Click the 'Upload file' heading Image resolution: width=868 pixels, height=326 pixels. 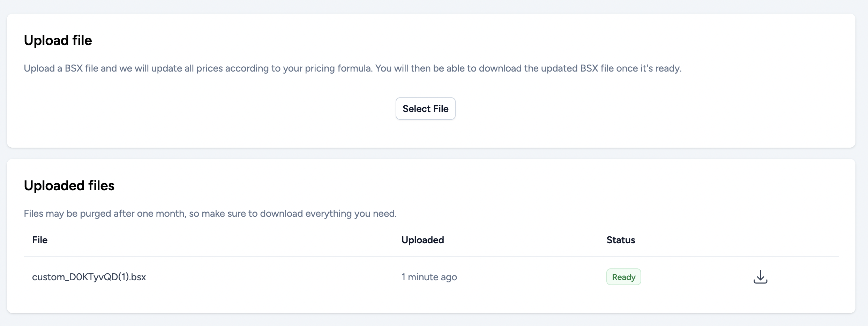pyautogui.click(x=58, y=40)
